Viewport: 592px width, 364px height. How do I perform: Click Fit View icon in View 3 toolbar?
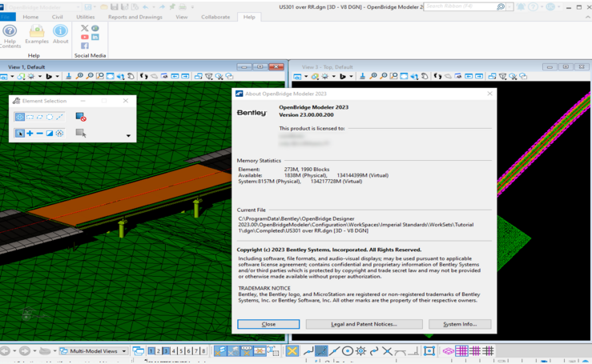404,76
